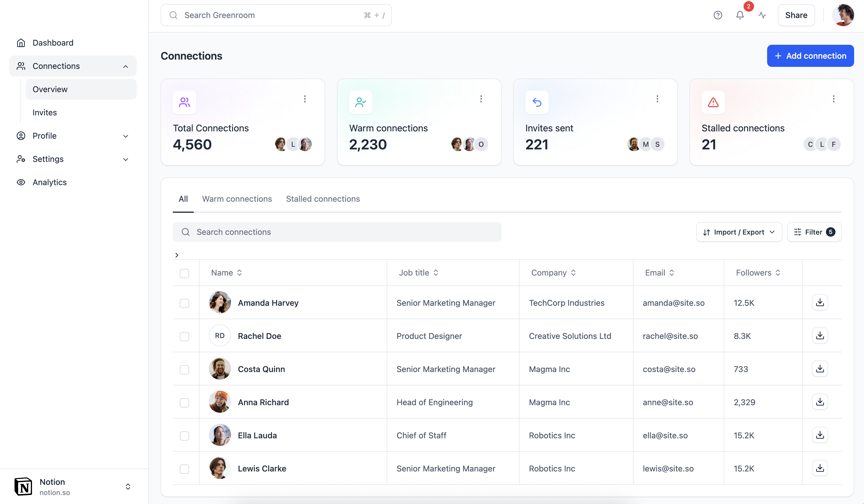Open the Import / Export dropdown
The height and width of the screenshot is (504, 864).
(739, 232)
